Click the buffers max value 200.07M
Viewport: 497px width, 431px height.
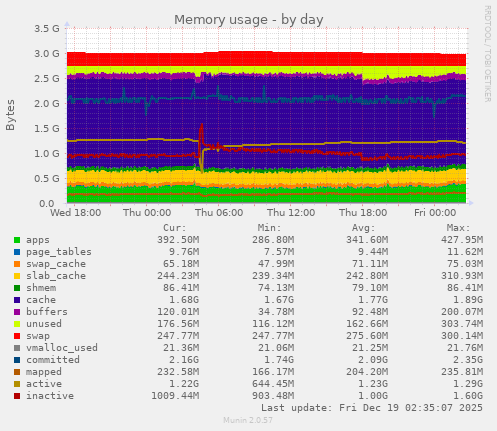[462, 312]
